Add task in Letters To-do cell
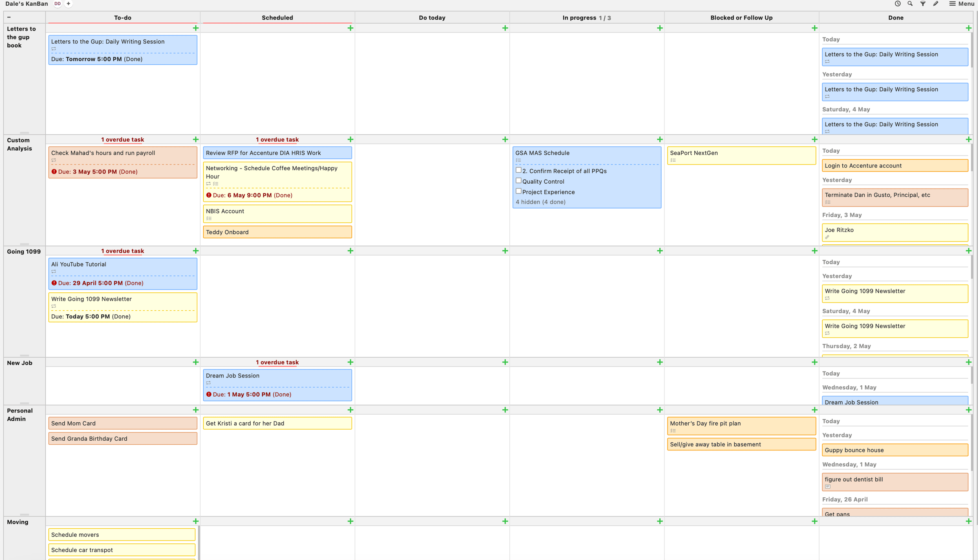This screenshot has height=560, width=978. (196, 28)
